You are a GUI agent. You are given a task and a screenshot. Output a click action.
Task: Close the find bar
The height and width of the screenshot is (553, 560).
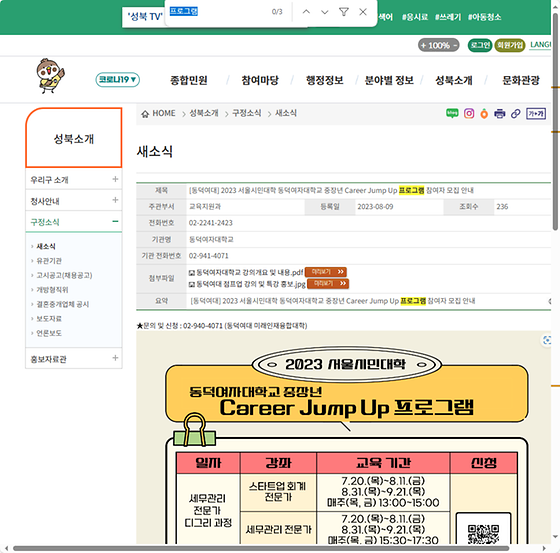[x=363, y=12]
